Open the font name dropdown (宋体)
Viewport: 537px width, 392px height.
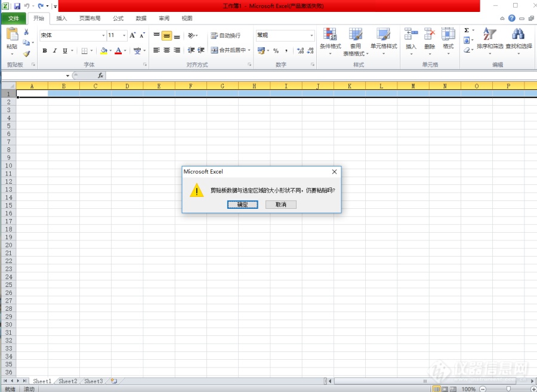[x=103, y=36]
